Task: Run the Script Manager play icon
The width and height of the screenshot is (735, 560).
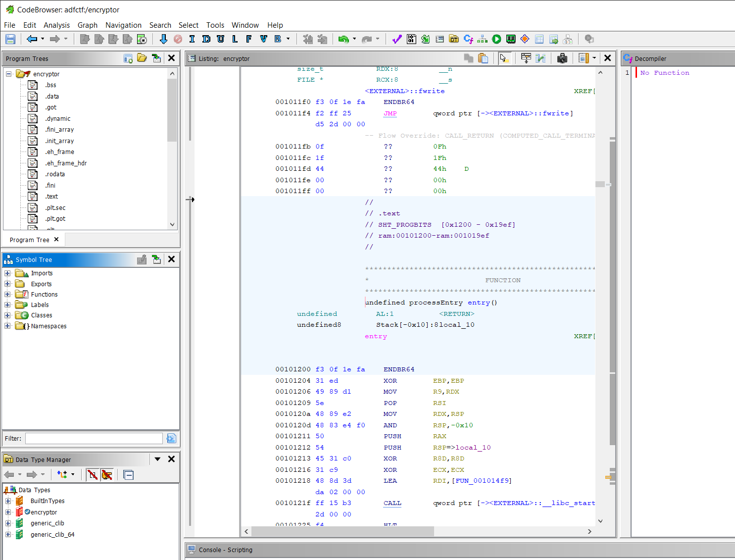Action: pyautogui.click(x=496, y=39)
